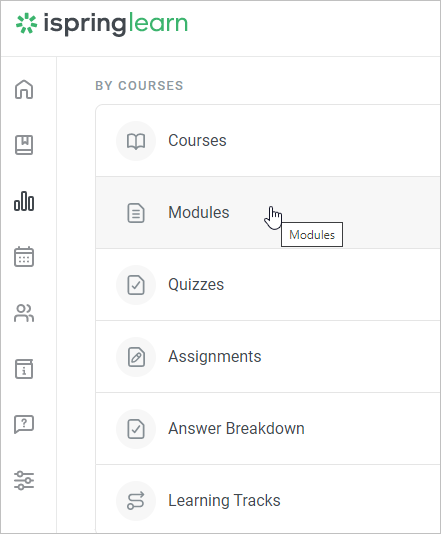Open the course catalog bookmark icon
The height and width of the screenshot is (534, 441).
click(x=24, y=145)
